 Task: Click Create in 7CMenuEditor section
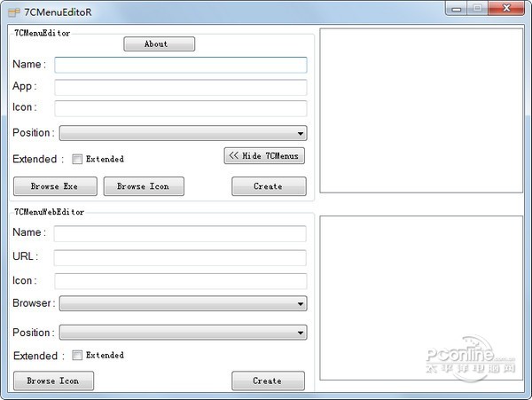tap(269, 186)
